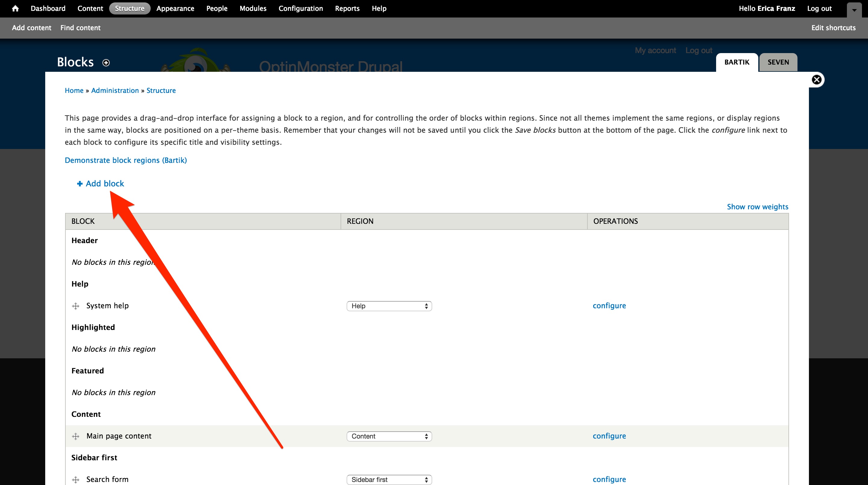Image resolution: width=868 pixels, height=485 pixels.
Task: Open the Sidebar first region dropdown
Action: tap(389, 480)
